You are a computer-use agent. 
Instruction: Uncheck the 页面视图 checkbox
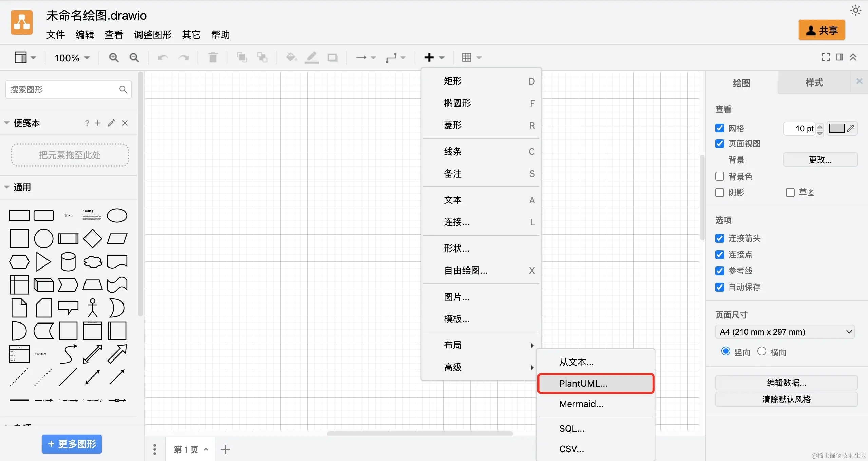click(719, 144)
